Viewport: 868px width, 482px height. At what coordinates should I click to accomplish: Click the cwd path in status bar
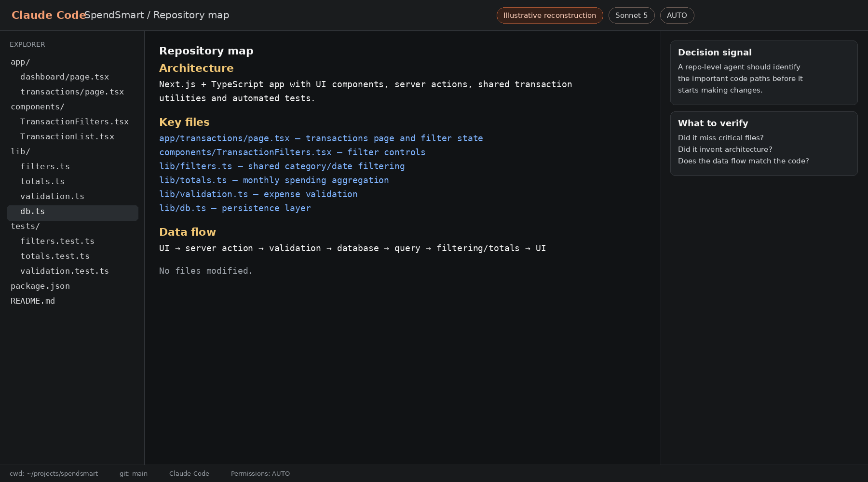click(x=54, y=474)
